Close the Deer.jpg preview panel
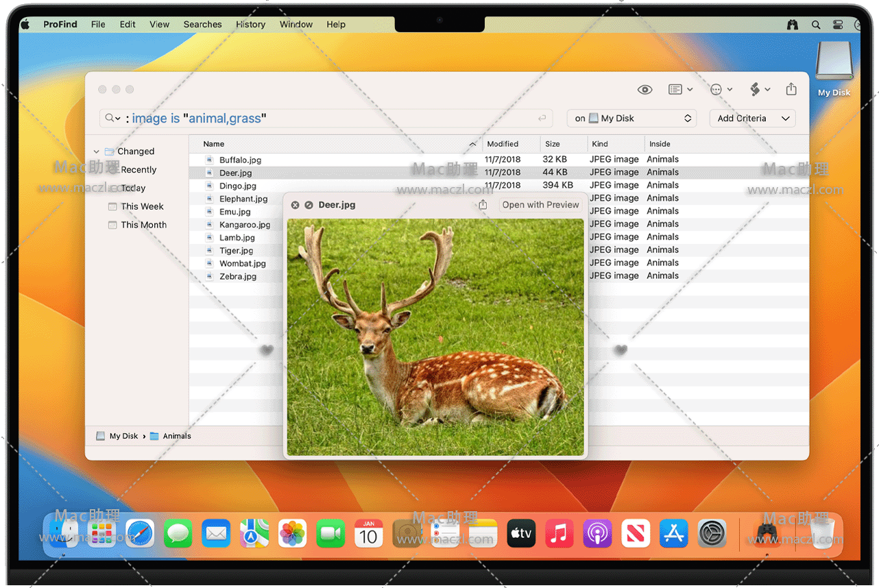The width and height of the screenshot is (879, 588). click(x=295, y=205)
